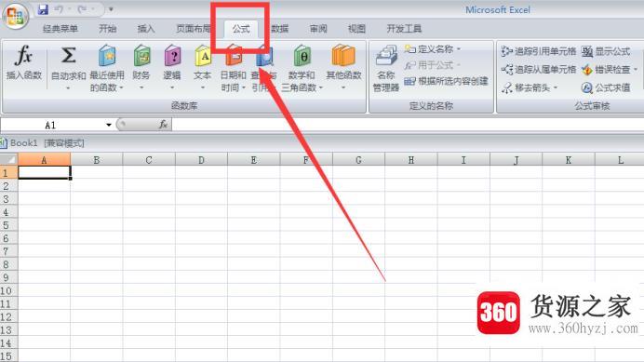Select column K header
Screen dimensions: 644x362
(569, 160)
